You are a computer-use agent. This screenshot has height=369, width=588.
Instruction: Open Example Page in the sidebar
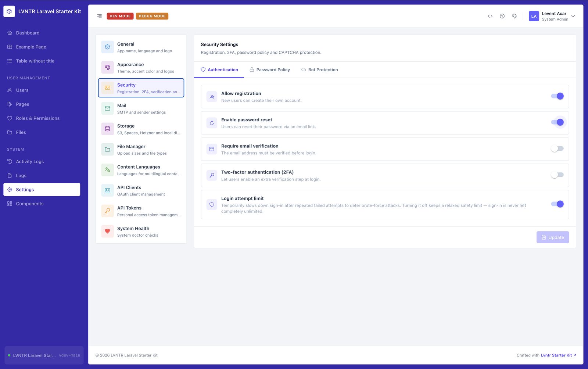42,47
